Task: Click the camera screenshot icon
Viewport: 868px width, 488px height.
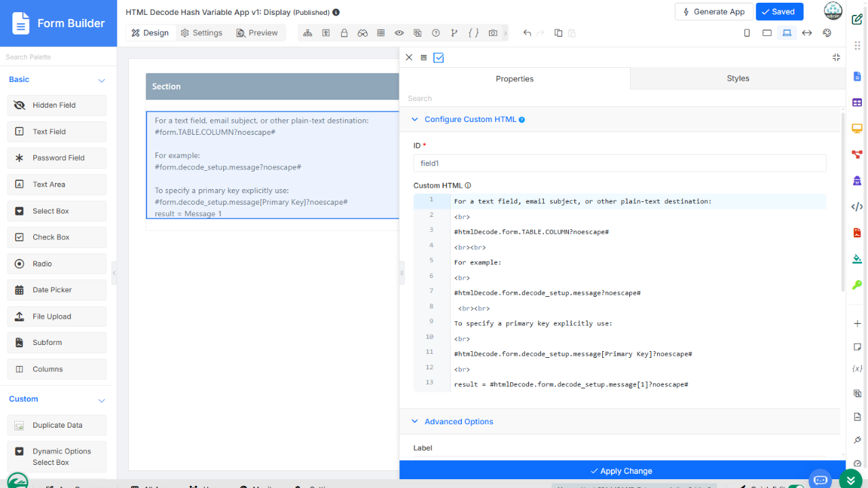Action: tap(493, 33)
